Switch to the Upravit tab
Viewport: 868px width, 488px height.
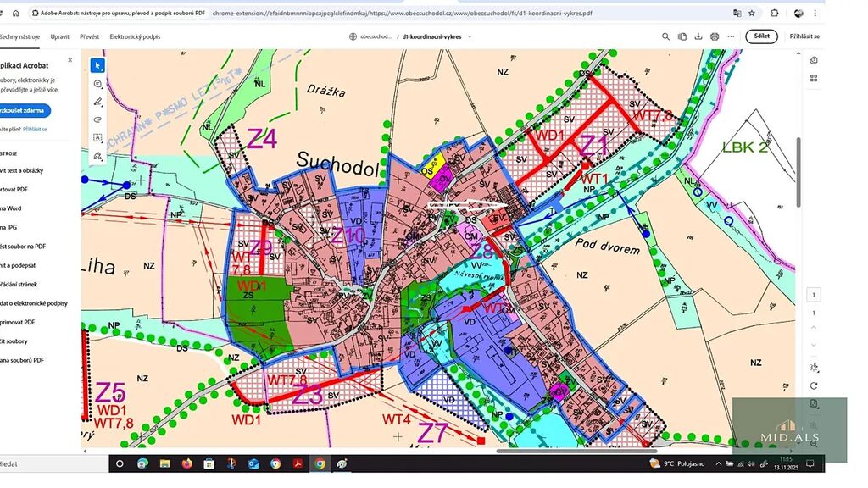tap(59, 36)
